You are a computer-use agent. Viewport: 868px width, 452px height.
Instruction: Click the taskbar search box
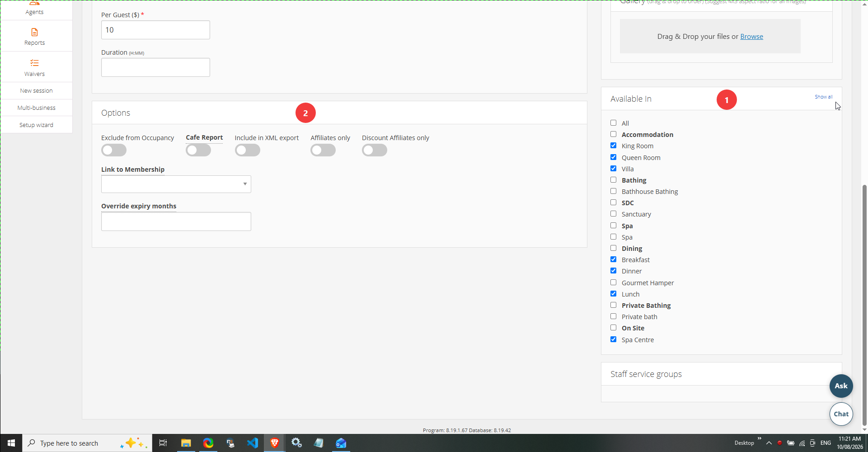click(x=87, y=443)
